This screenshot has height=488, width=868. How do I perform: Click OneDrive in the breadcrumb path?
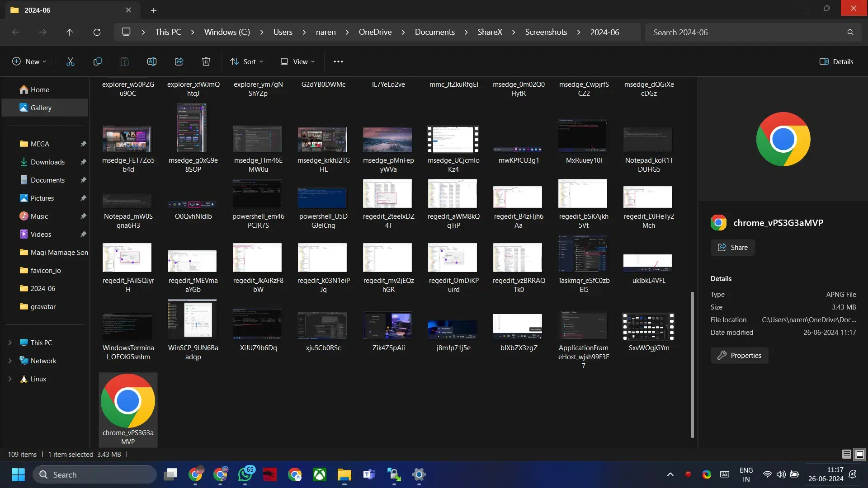pyautogui.click(x=375, y=32)
